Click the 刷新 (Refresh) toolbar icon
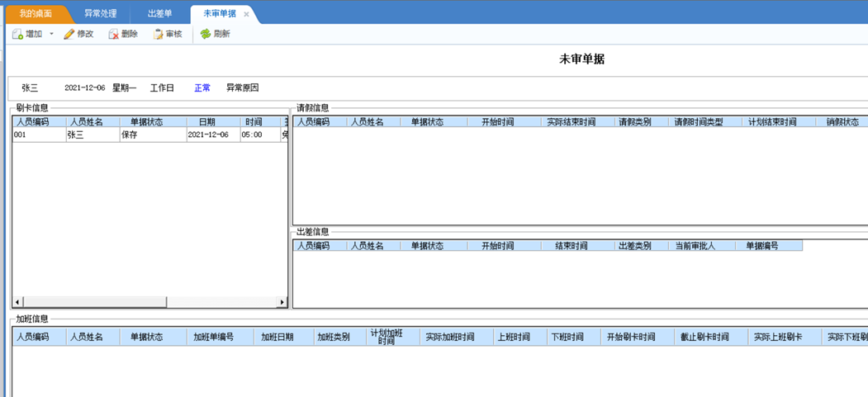 point(206,35)
